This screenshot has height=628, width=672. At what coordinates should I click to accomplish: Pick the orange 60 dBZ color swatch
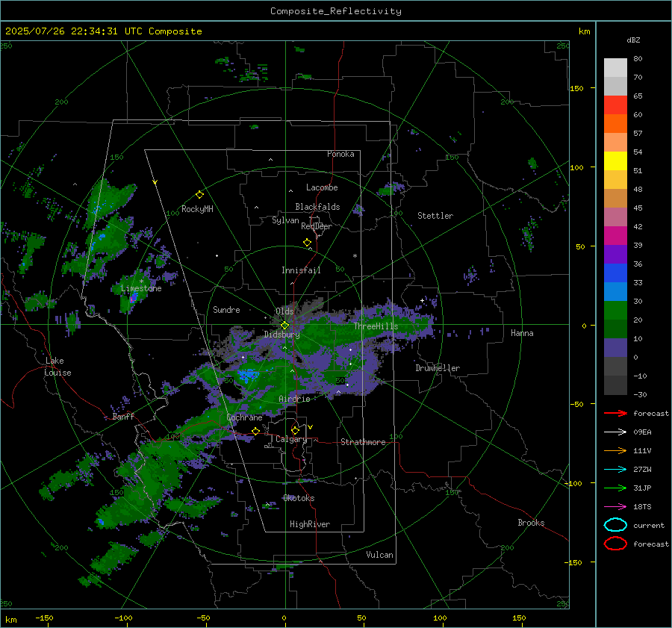615,123
